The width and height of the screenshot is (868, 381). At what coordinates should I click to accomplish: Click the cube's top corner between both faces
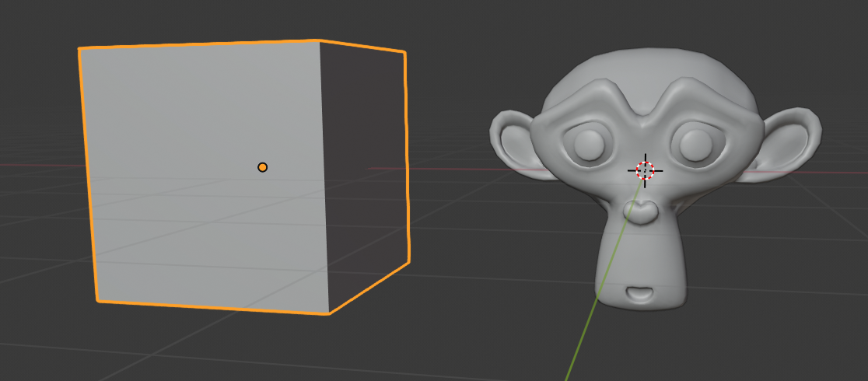(x=320, y=40)
